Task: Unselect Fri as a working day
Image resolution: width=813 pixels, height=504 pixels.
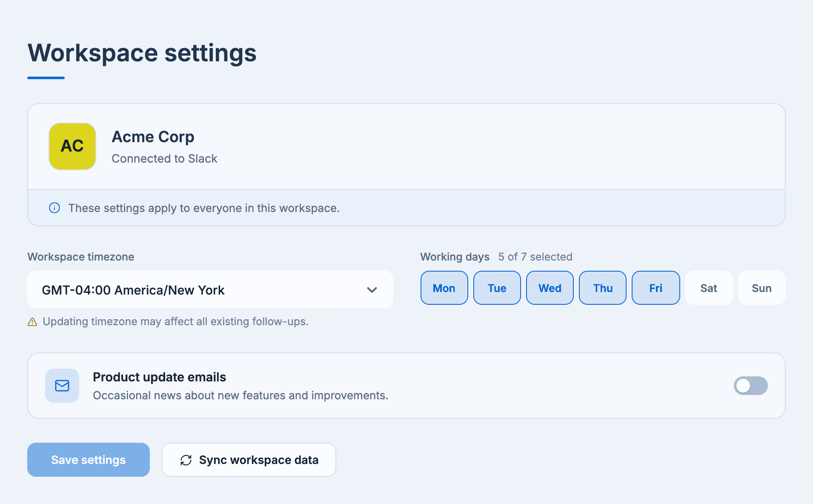Action: point(656,288)
